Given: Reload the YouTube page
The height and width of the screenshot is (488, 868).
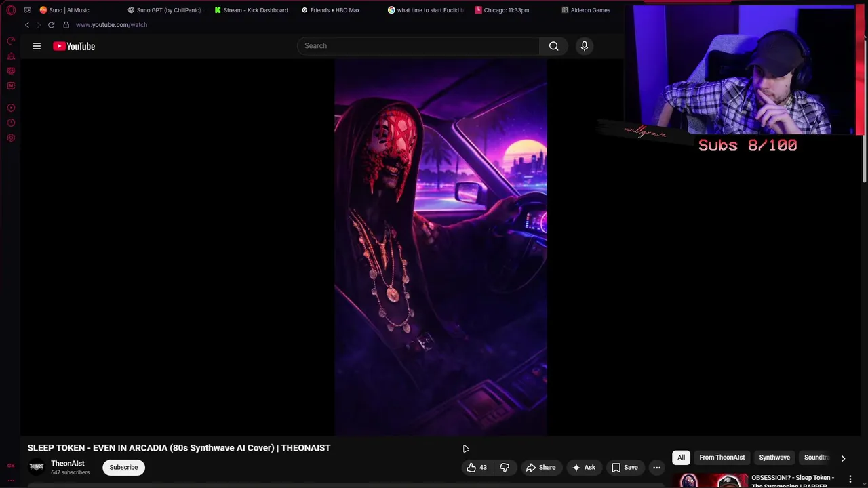Looking at the screenshot, I should (51, 25).
